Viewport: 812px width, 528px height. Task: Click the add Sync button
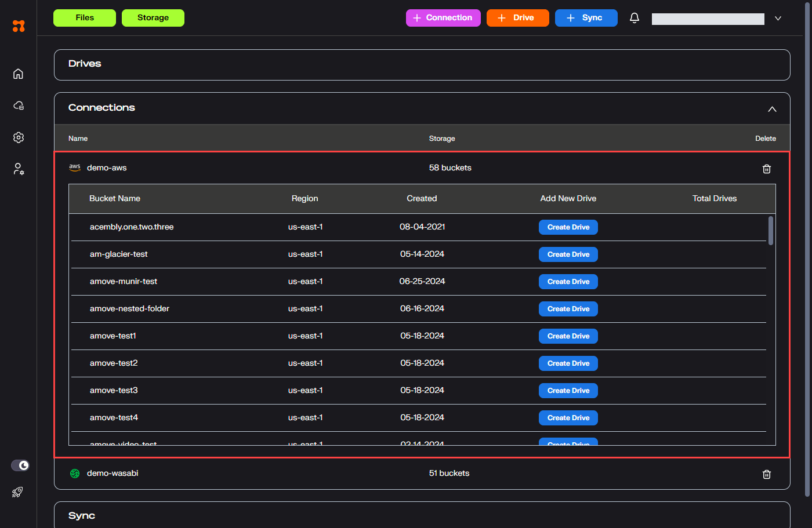coord(586,18)
